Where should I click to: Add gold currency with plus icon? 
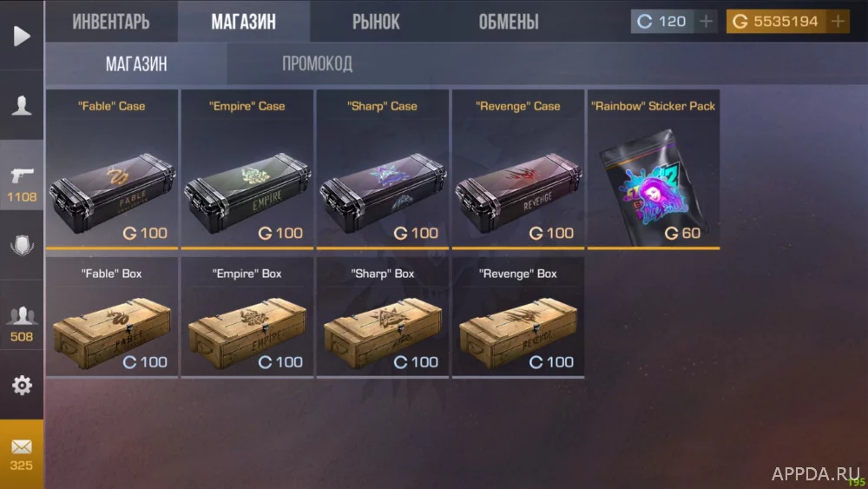pos(838,22)
